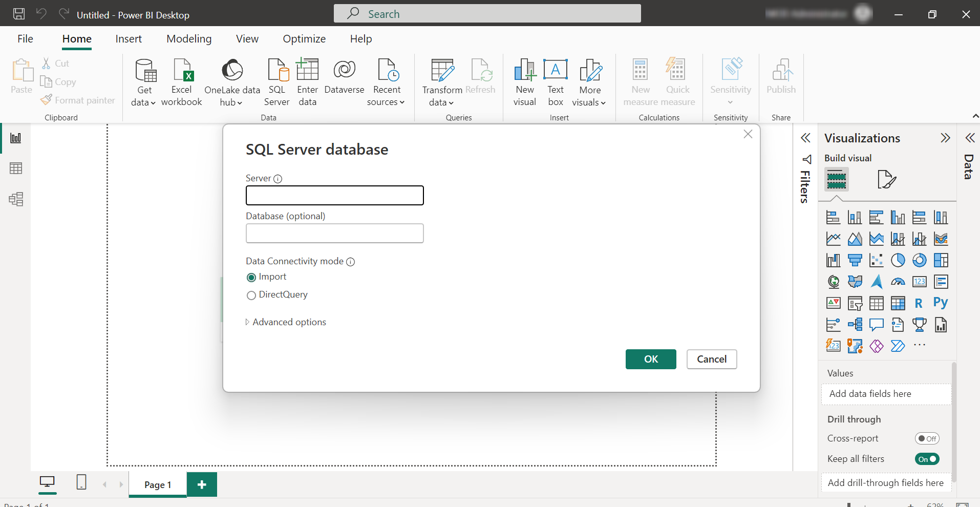Open the Text box tool
This screenshot has width=980, height=507.
coord(556,82)
